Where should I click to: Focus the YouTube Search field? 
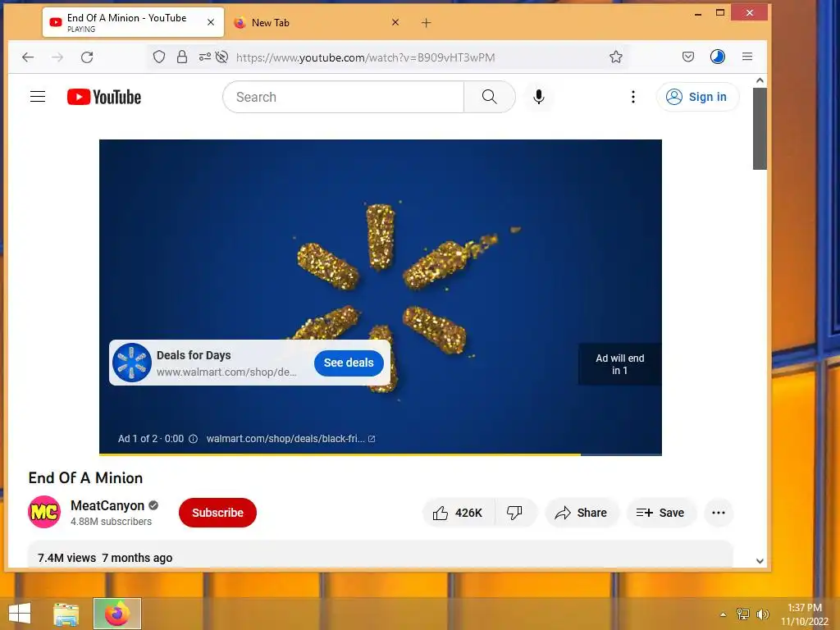(344, 97)
